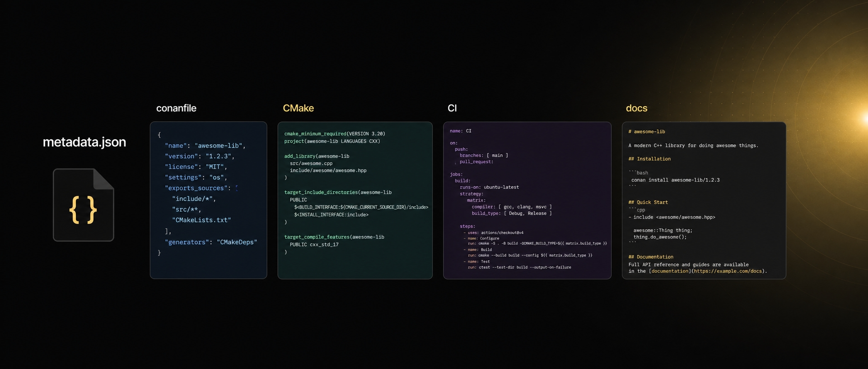Click the "strategy:" key in CI
This screenshot has width=868, height=369.
tap(471, 194)
